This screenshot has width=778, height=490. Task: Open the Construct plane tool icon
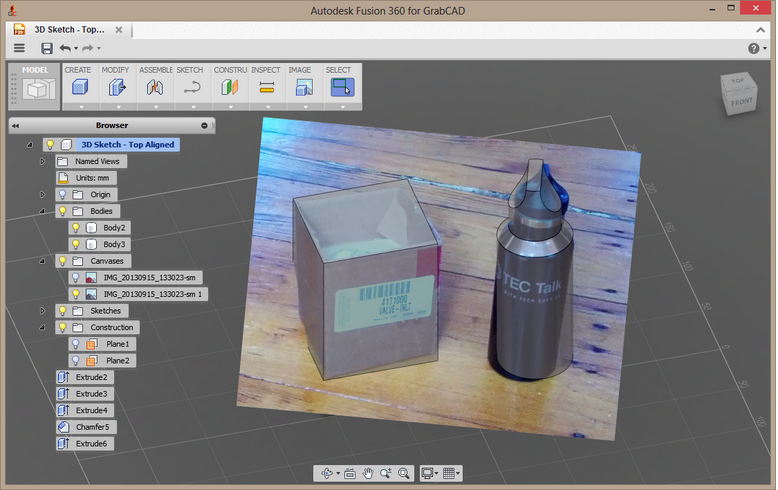tap(230, 88)
